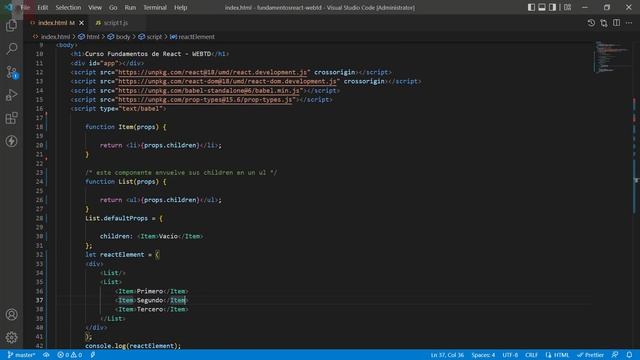This screenshot has height=360, width=640.
Task: Click the port forwarding status bar icon
Action: (x=93, y=355)
